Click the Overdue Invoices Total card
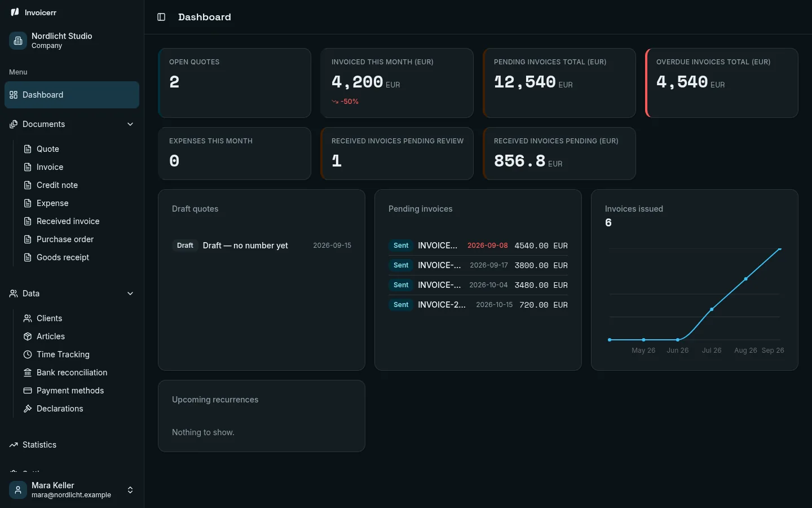 point(722,83)
